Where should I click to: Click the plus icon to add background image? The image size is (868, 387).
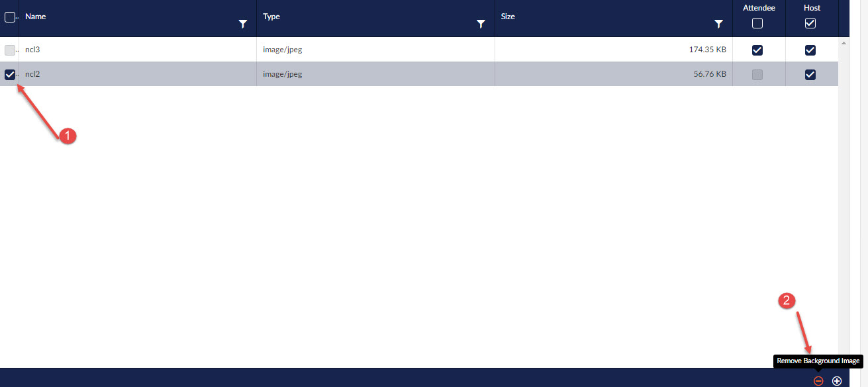[x=837, y=381]
